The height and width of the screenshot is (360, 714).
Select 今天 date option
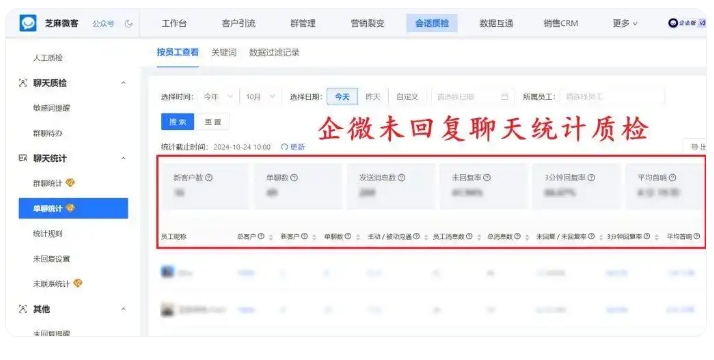342,96
